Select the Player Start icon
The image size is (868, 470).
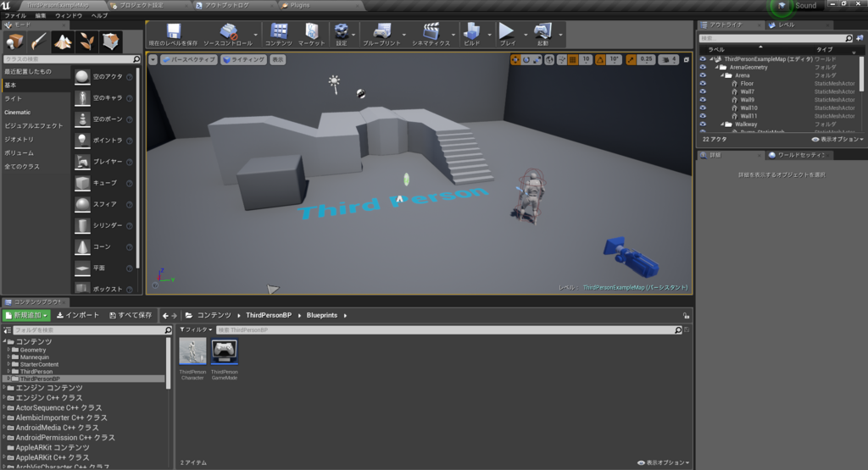[x=82, y=162]
